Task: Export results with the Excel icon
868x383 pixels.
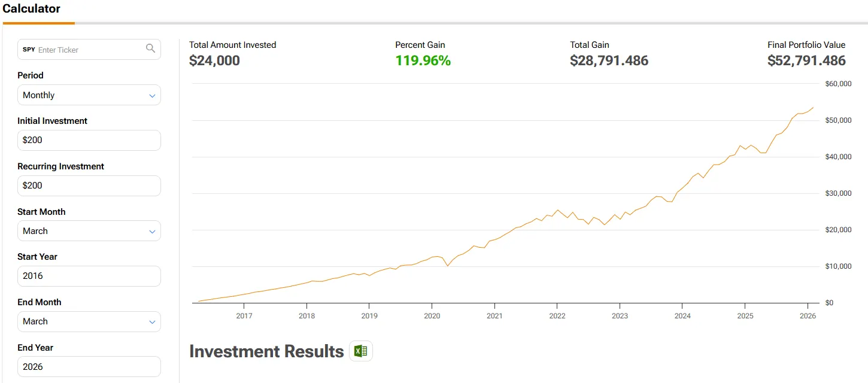Action: point(360,351)
